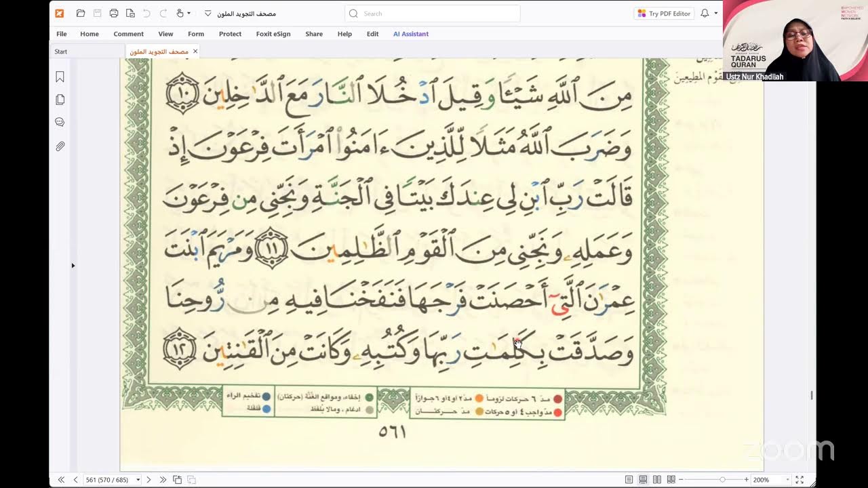This screenshot has height=488, width=868.
Task: Open the Pages thumbnail panel
Action: tap(60, 100)
